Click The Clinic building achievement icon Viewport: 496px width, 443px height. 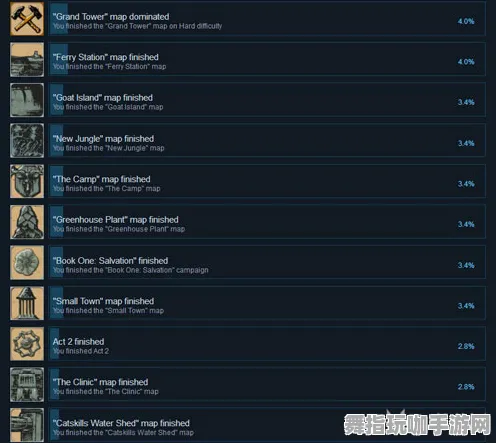(x=27, y=385)
